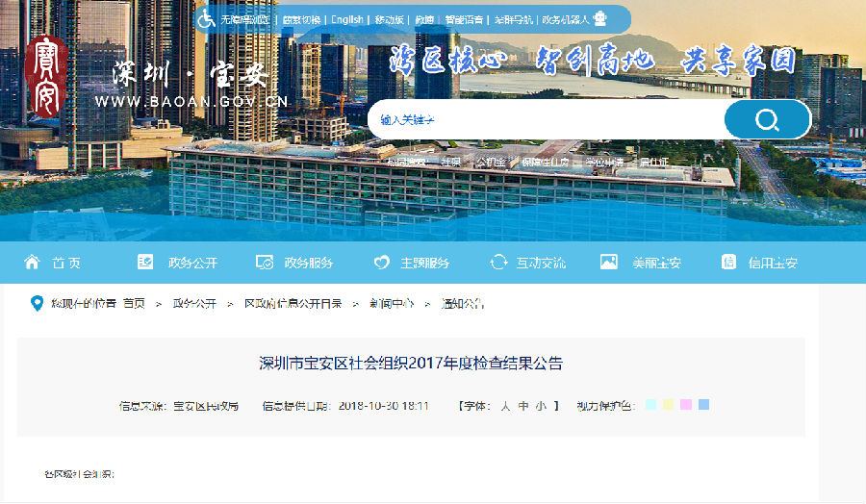Screen dimensions: 866x504
Task: Click the 政务服务 navigation icon
Action: 265,263
